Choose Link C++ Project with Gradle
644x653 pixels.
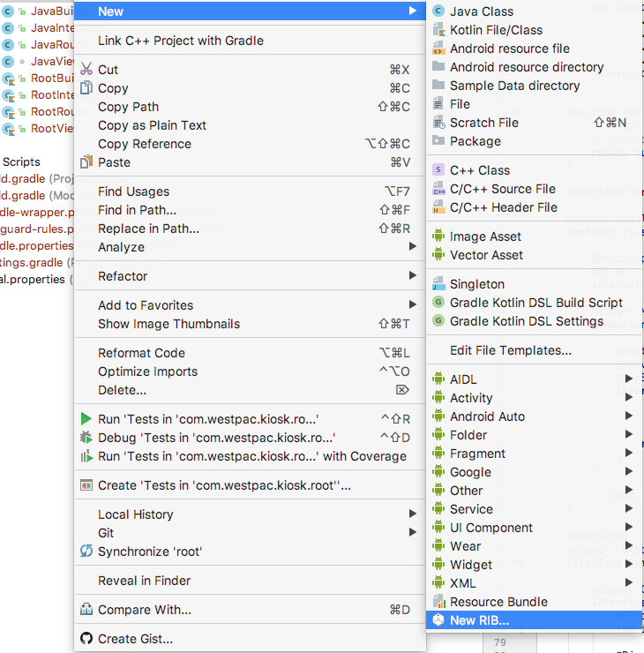pos(180,41)
